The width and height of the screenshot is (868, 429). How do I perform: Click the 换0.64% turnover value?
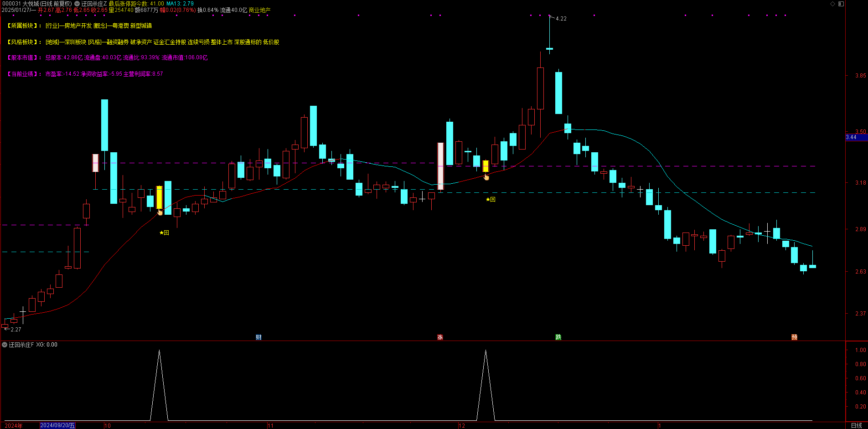tap(208, 10)
